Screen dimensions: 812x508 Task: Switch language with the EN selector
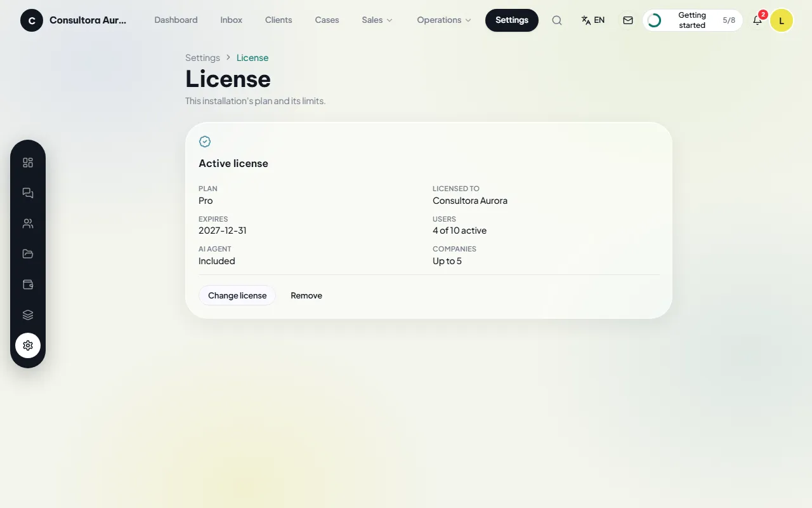593,20
